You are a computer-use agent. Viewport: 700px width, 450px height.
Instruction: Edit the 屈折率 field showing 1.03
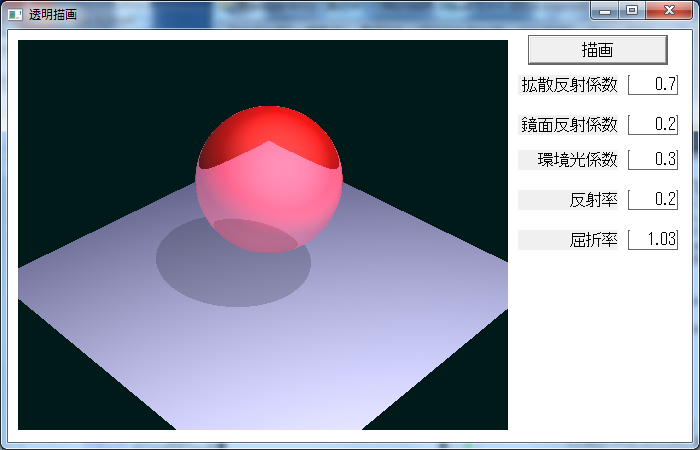[x=653, y=240]
